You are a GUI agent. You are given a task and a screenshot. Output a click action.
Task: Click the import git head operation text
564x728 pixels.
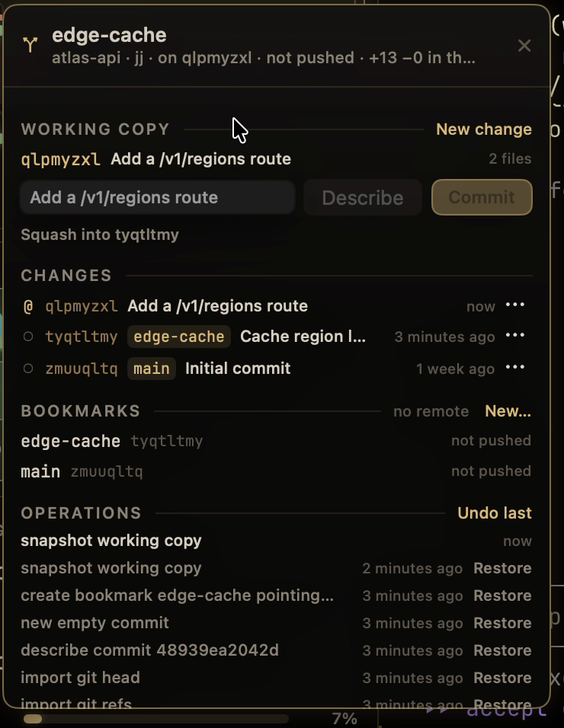pos(80,678)
